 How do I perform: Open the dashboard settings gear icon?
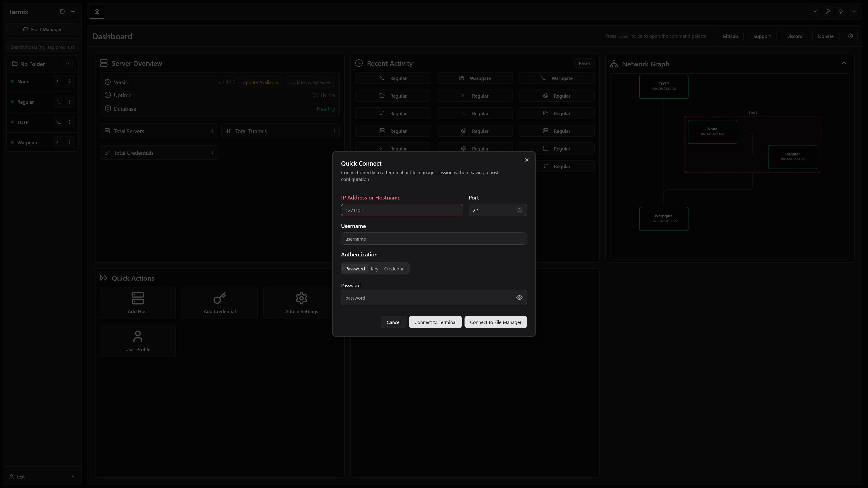(x=851, y=36)
